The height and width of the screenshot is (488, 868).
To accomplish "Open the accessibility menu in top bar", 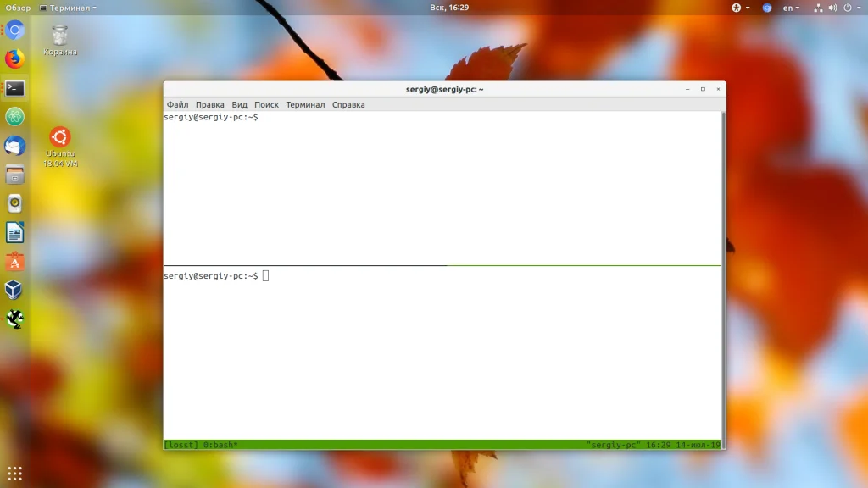I will coord(741,8).
